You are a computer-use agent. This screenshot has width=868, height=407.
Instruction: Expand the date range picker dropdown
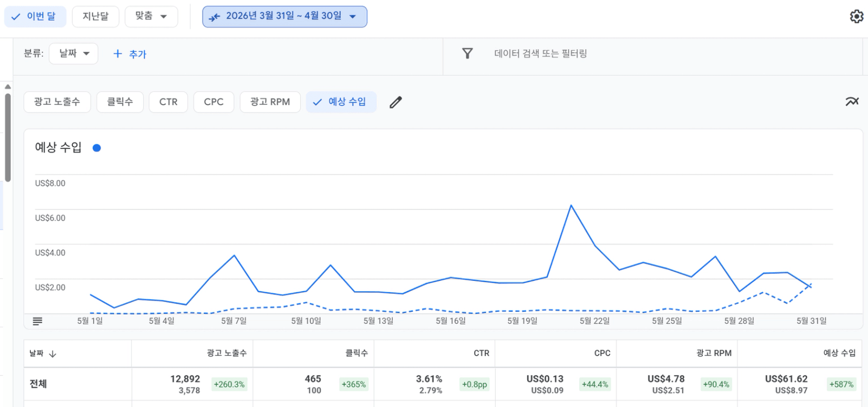284,16
